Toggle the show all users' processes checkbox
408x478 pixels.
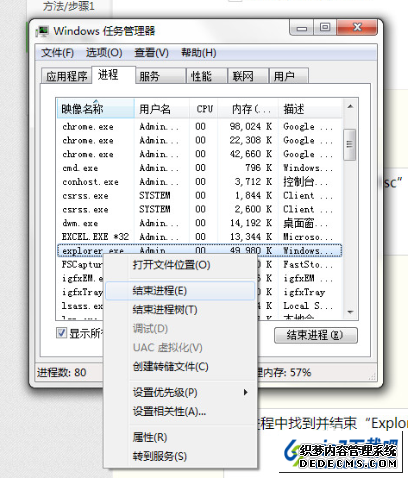click(61, 332)
